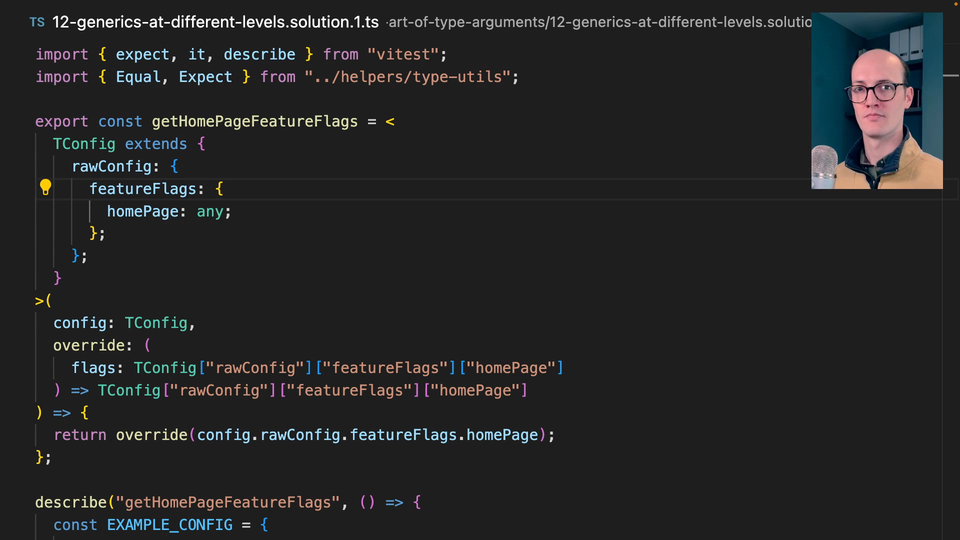
Task: Click 'Equal' in the type-utils import
Action: pos(138,77)
